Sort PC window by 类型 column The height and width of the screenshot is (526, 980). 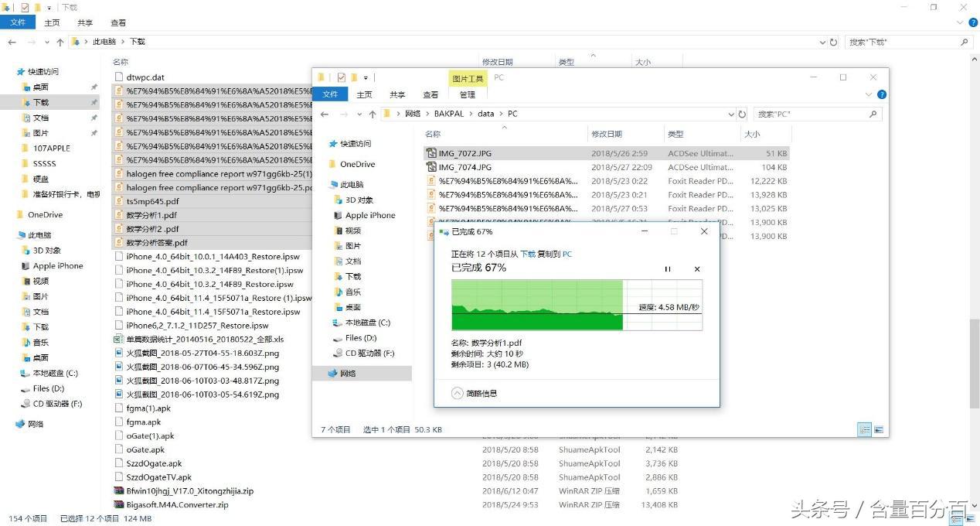675,135
